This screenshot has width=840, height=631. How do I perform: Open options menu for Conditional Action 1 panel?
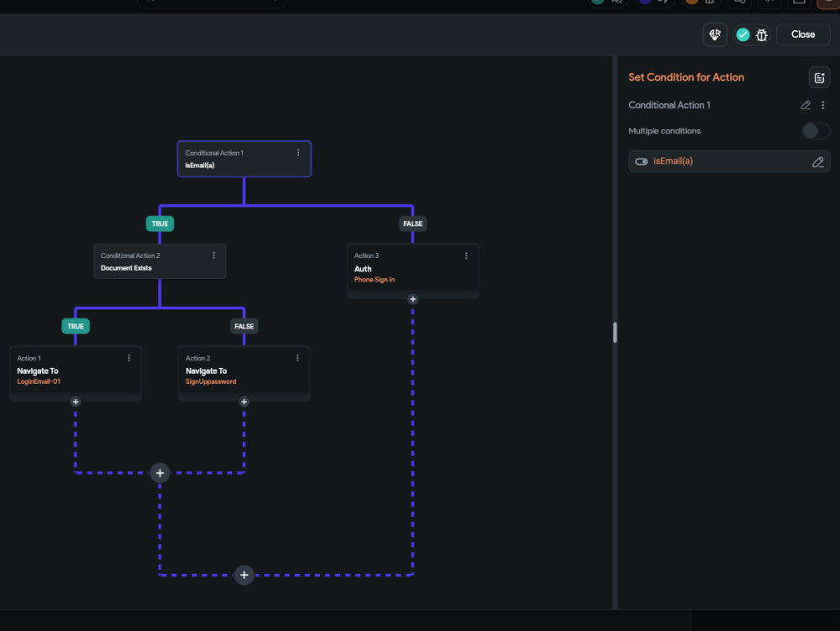click(823, 105)
